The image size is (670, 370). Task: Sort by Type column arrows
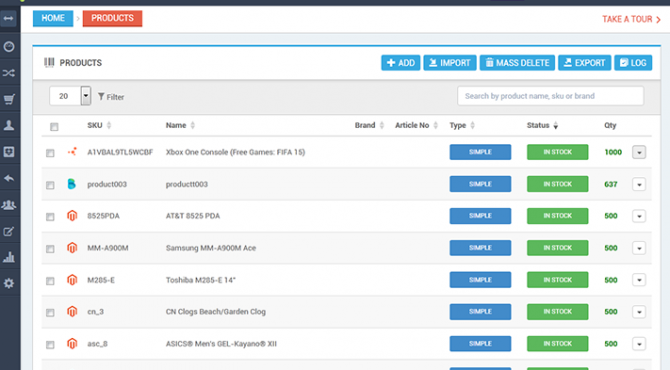pos(473,125)
